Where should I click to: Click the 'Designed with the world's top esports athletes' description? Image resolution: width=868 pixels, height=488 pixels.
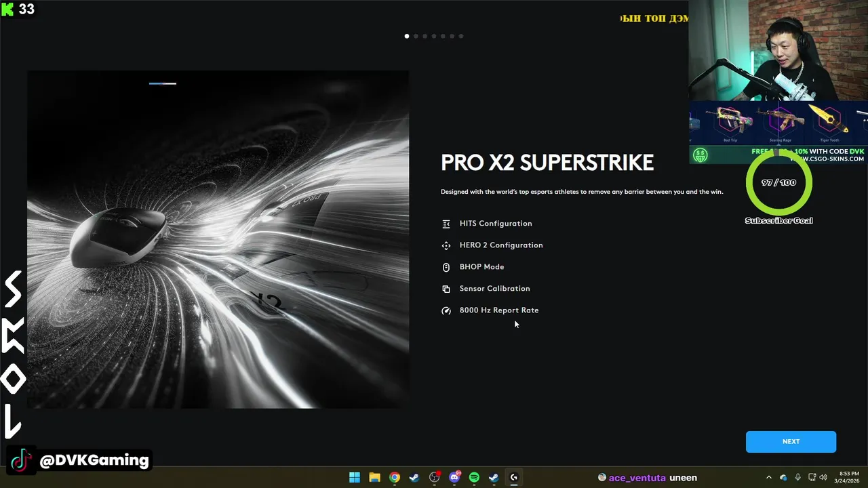click(x=582, y=192)
